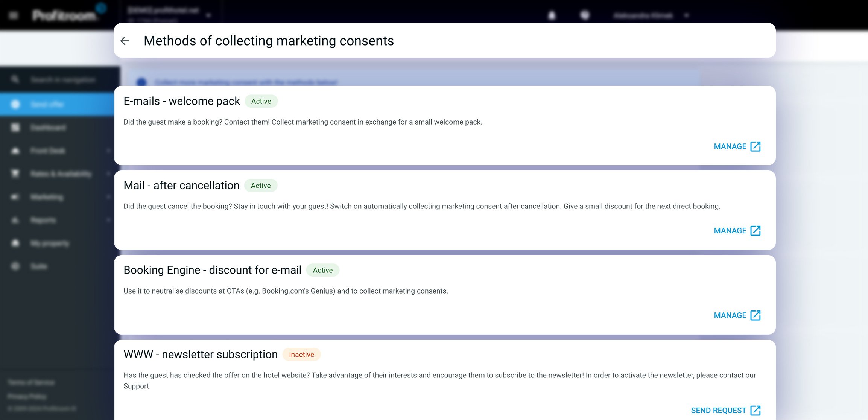868x420 pixels.
Task: Click external-link icon in Mail after cancellation card
Action: click(x=755, y=231)
